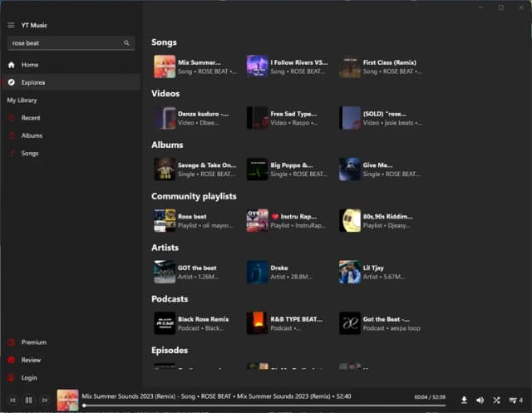This screenshot has width=532, height=413.
Task: Open Albums in My Library
Action: [71, 135]
